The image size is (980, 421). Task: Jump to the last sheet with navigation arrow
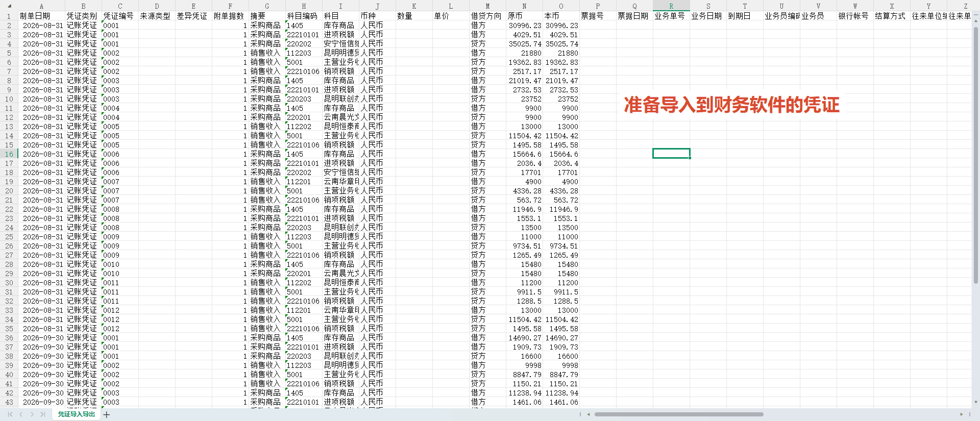click(43, 414)
